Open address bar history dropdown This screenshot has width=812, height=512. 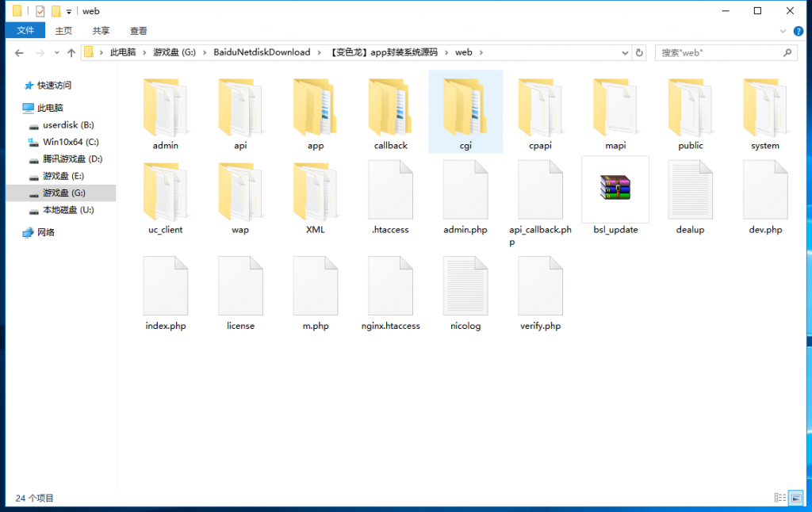pos(624,52)
